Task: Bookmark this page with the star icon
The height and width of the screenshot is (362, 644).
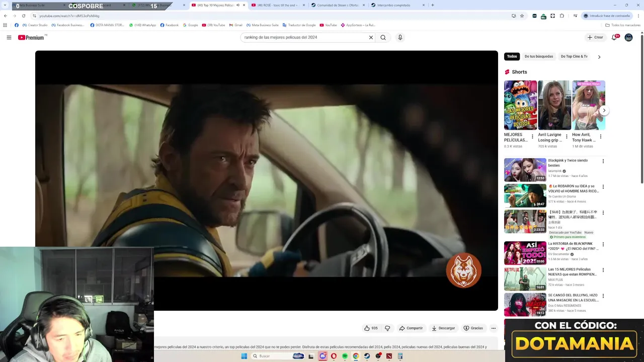Action: click(522, 16)
